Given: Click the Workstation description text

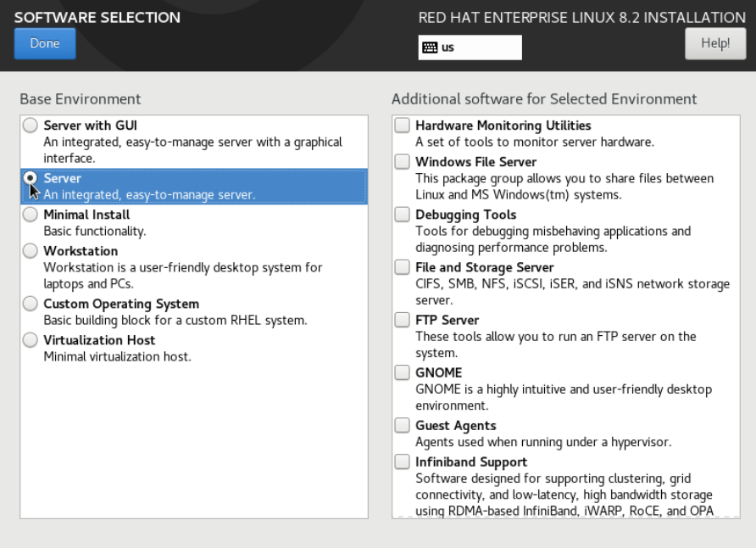Looking at the screenshot, I should [183, 276].
